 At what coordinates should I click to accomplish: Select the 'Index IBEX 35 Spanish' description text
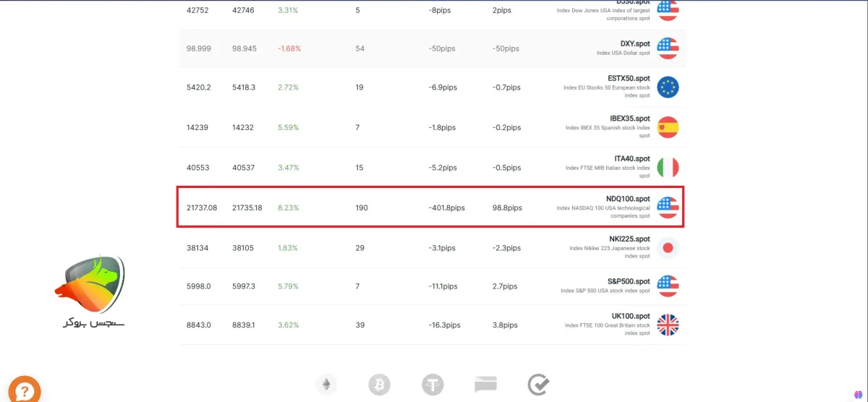(x=608, y=132)
